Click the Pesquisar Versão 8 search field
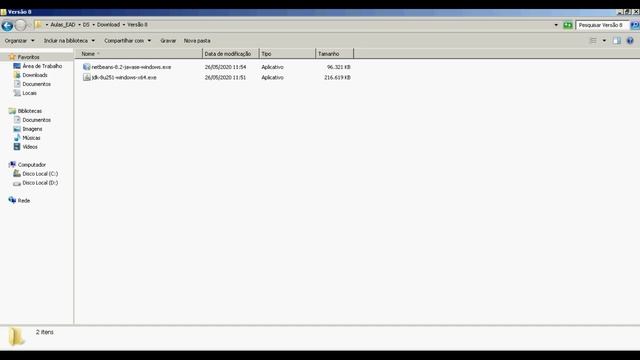Image resolution: width=640 pixels, height=360 pixels. 602,25
